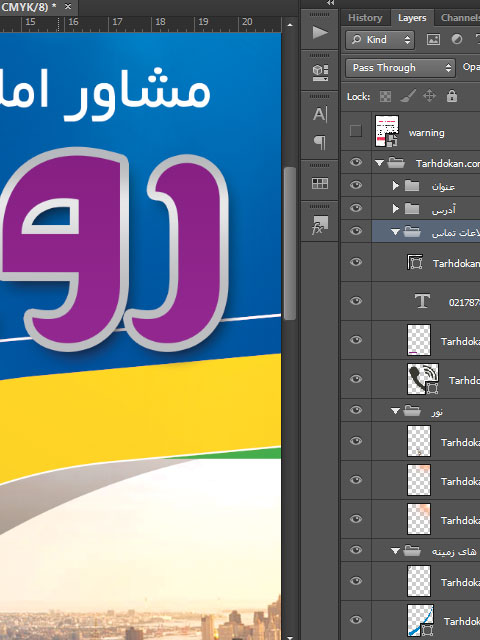The image size is (480, 640).
Task: Collapse the Tarhdokan.com group arrow
Action: coord(379,163)
